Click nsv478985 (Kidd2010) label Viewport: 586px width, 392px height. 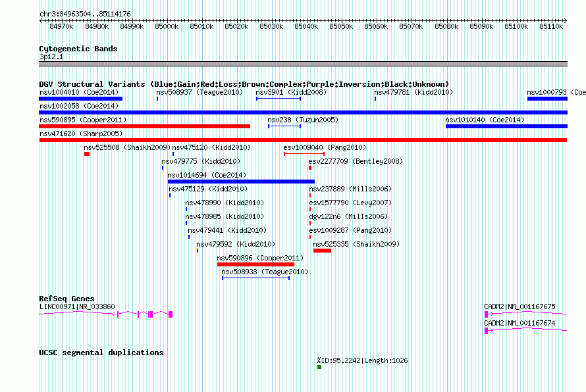[225, 216]
